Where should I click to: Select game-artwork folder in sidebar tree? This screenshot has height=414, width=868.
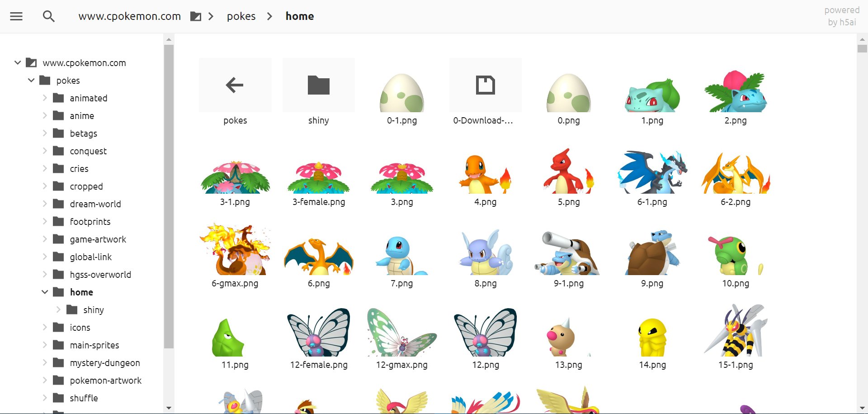click(x=89, y=239)
